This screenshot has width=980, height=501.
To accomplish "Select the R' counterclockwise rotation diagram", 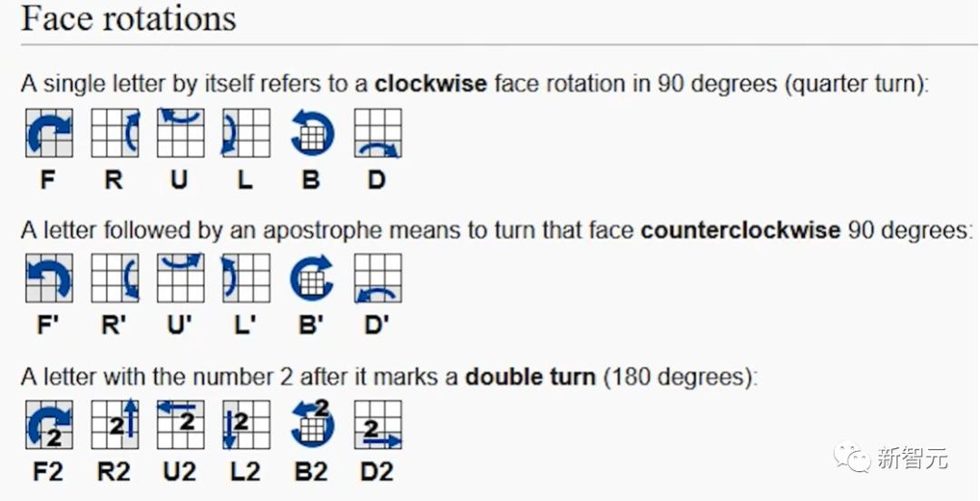I will click(x=115, y=279).
